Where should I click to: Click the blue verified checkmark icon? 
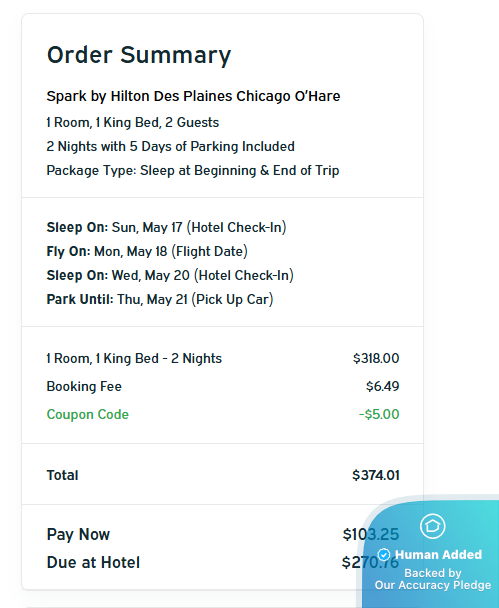pos(384,555)
